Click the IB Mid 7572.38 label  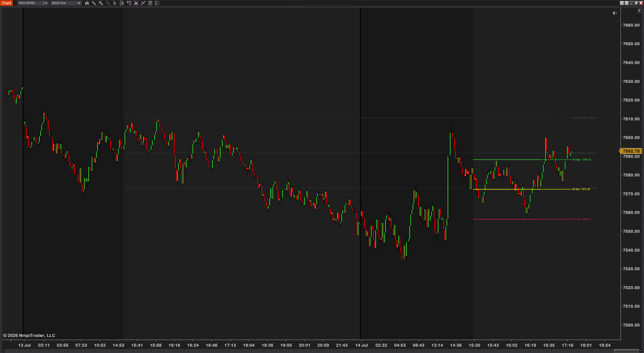(x=581, y=189)
